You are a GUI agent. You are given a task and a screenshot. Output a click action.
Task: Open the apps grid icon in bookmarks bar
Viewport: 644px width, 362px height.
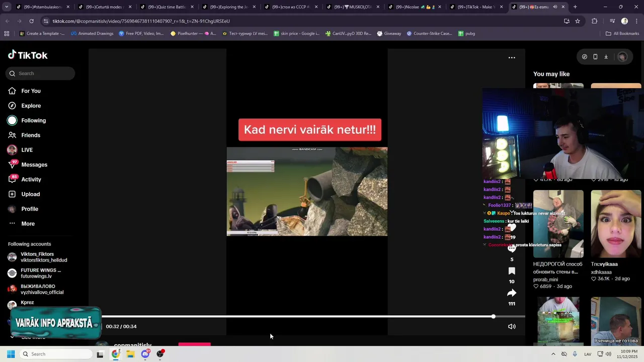[x=7, y=34]
